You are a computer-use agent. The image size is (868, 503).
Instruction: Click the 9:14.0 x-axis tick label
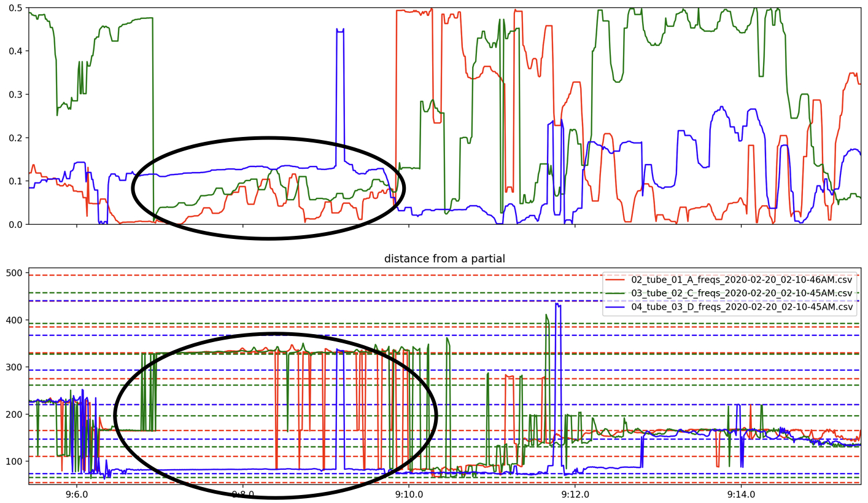(x=742, y=494)
